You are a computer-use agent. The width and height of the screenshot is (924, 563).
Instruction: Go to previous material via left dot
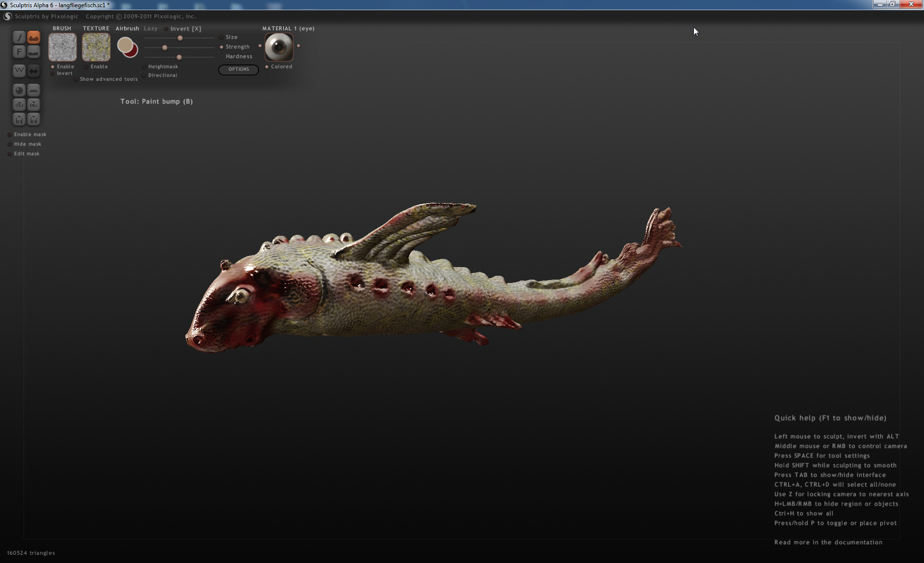tap(260, 46)
